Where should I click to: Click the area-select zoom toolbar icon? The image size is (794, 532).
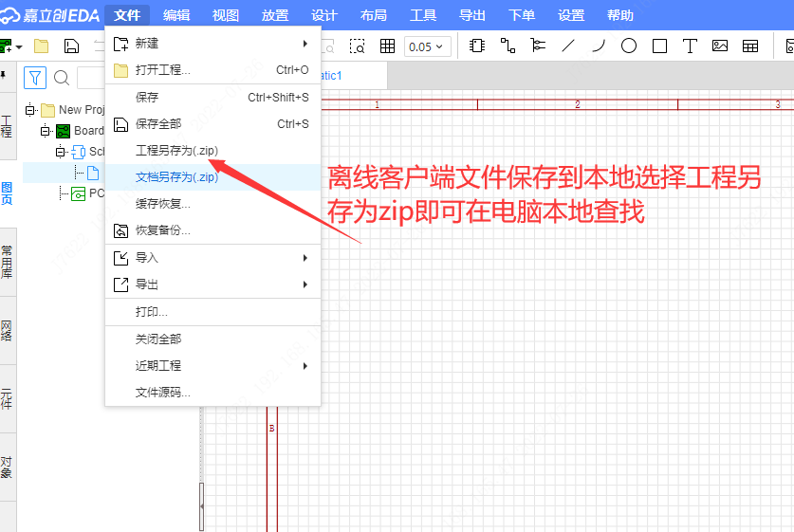click(x=358, y=46)
